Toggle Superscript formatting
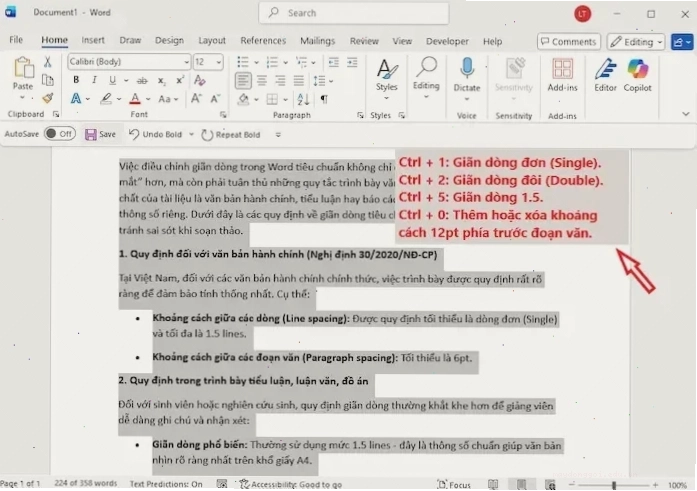697x491 pixels. 180,80
